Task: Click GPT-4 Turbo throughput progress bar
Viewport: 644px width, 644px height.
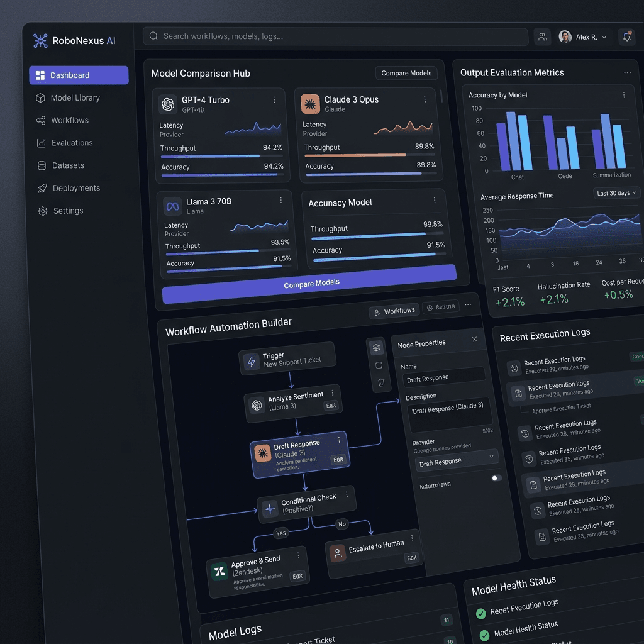Action: (222, 157)
